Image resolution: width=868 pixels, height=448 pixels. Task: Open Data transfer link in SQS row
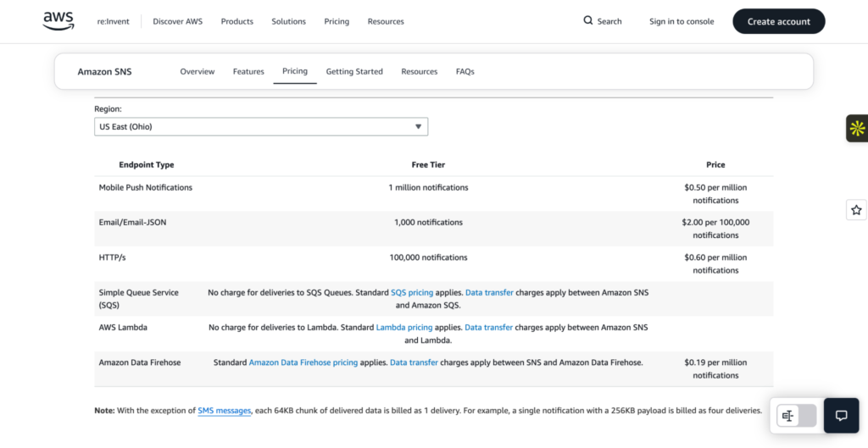[x=489, y=292]
